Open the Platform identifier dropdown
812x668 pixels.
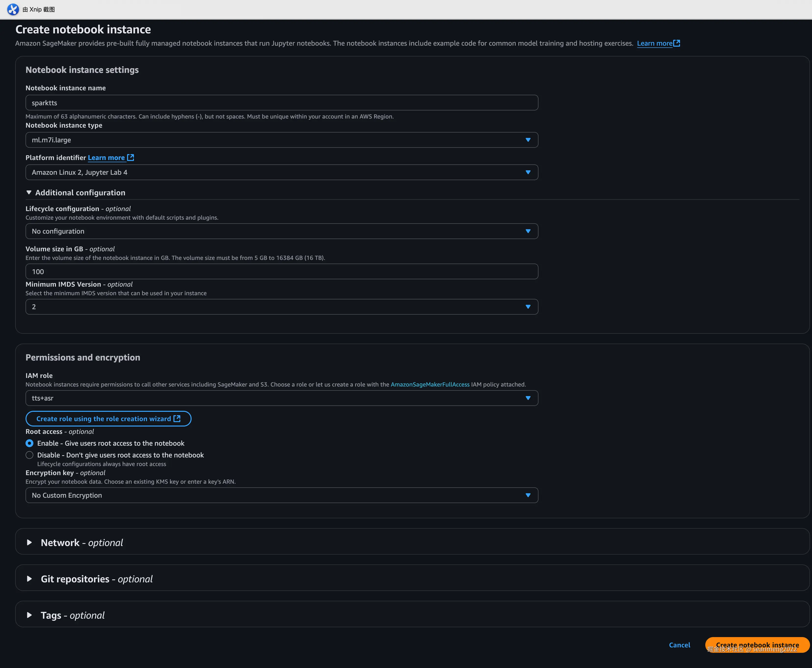point(281,172)
